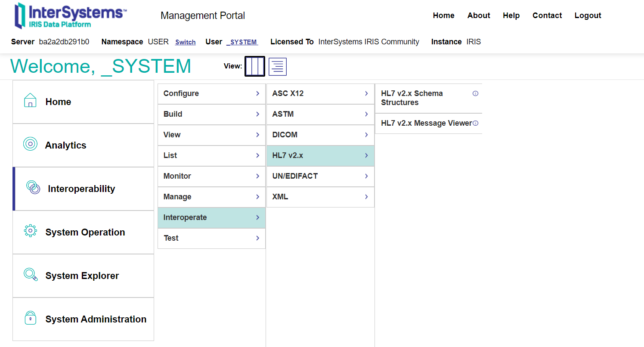
Task: Open the Help link
Action: pyautogui.click(x=511, y=15)
